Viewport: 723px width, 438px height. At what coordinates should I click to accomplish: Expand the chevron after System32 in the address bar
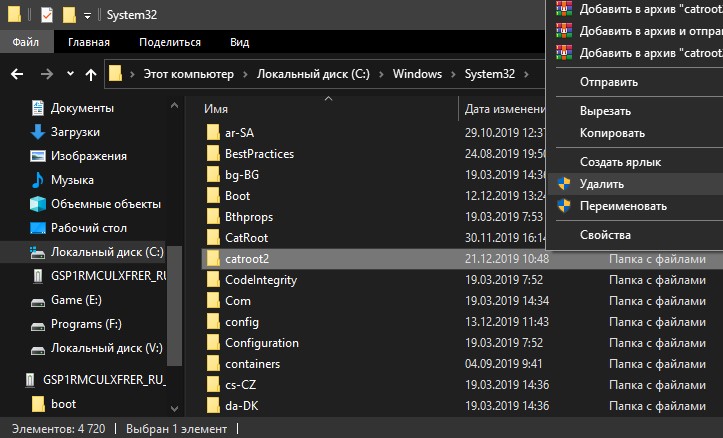(x=526, y=74)
